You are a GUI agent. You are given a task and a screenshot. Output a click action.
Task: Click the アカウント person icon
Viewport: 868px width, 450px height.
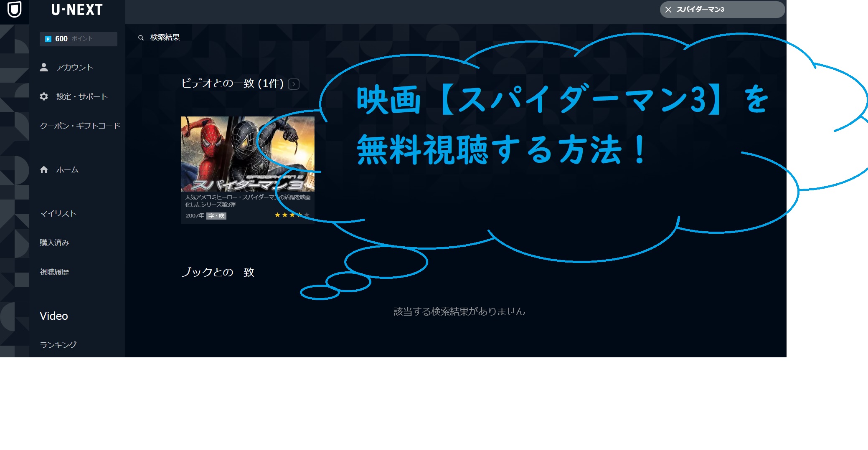pos(44,67)
